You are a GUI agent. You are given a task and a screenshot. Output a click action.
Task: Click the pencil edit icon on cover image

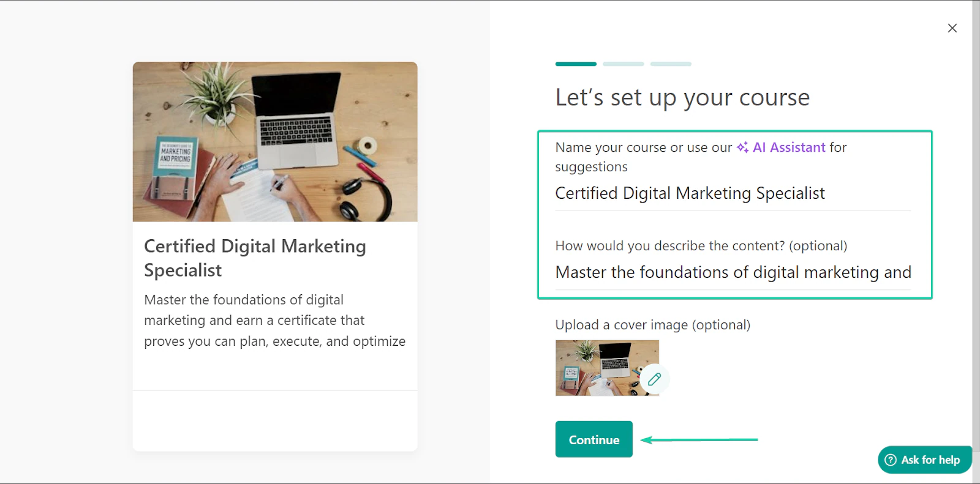(654, 379)
